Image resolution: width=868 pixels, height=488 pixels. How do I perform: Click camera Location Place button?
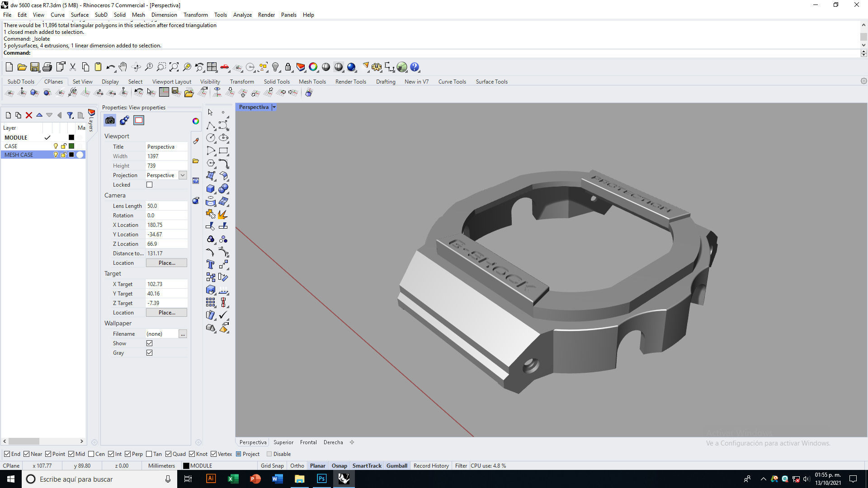click(x=166, y=263)
